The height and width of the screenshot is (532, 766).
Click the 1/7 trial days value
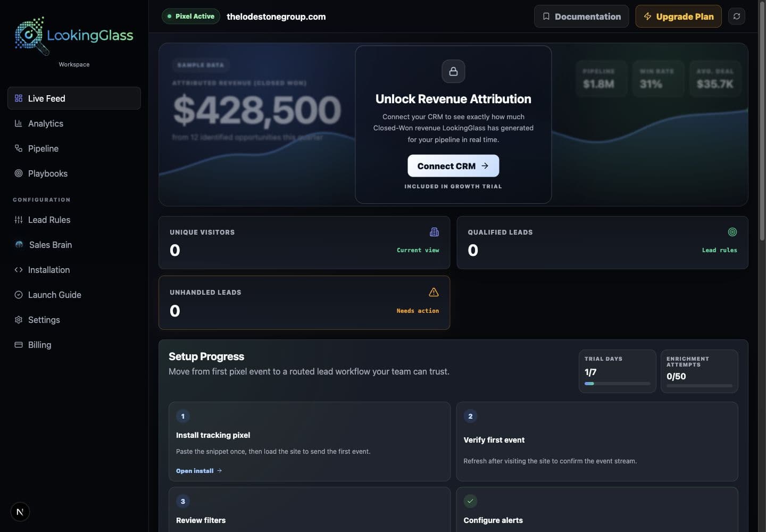590,372
